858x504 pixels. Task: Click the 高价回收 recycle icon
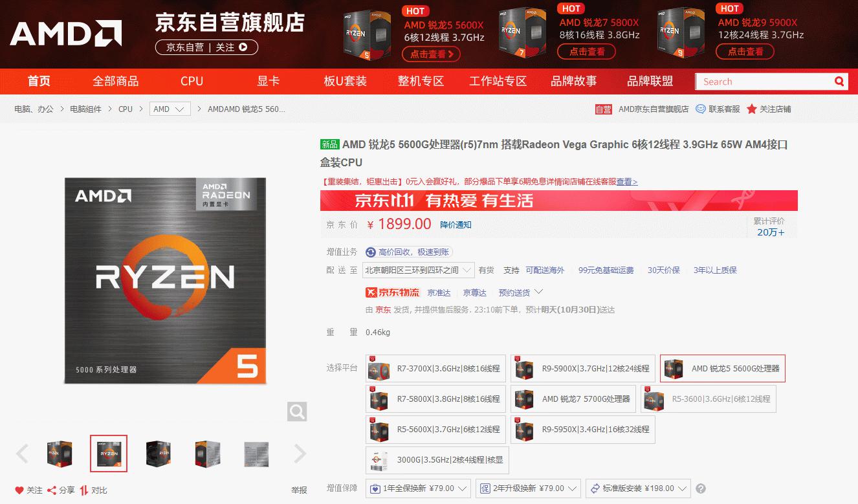coord(371,252)
